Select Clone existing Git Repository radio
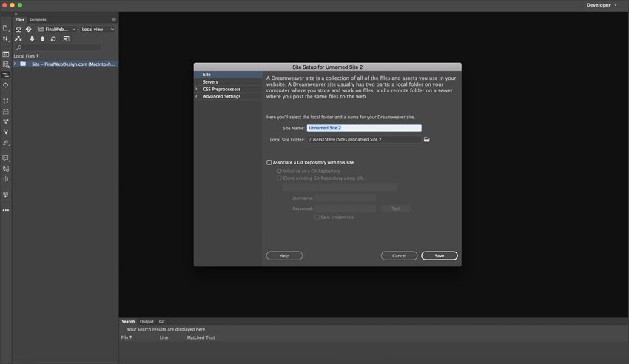The width and height of the screenshot is (629, 364). coord(279,178)
